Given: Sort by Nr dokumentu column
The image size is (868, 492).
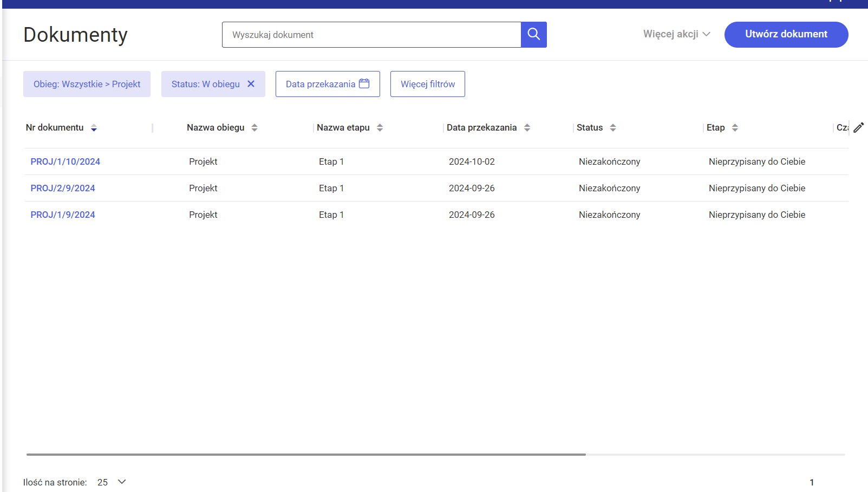Looking at the screenshot, I should (94, 128).
